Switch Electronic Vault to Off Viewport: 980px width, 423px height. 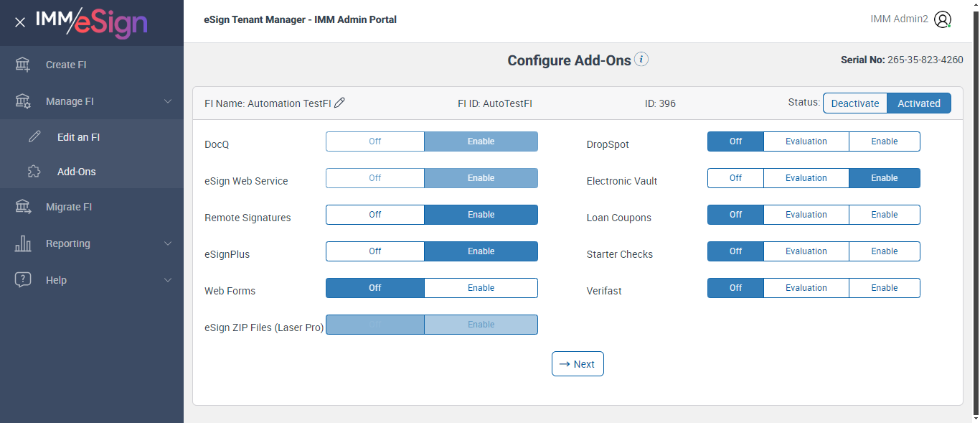735,178
